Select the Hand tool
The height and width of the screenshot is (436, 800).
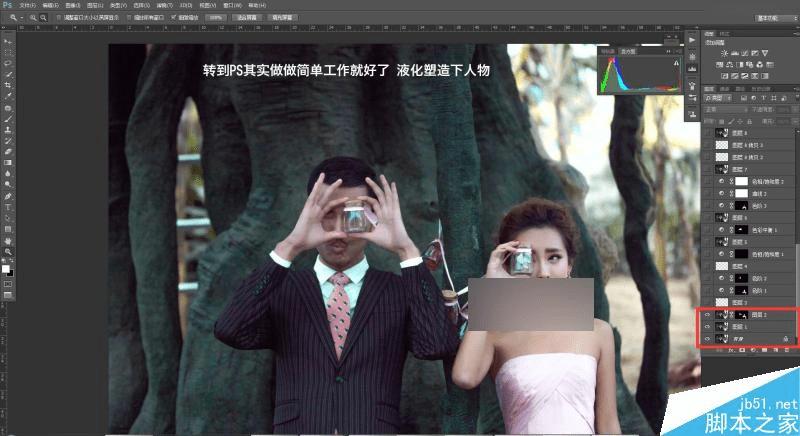8,241
